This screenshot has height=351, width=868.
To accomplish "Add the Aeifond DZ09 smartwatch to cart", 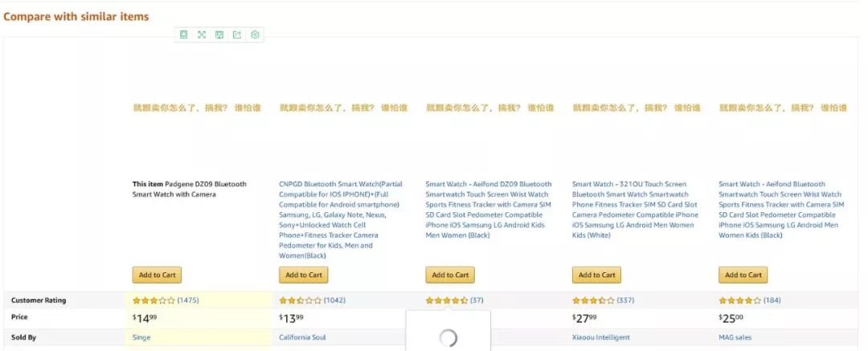I will pyautogui.click(x=450, y=275).
